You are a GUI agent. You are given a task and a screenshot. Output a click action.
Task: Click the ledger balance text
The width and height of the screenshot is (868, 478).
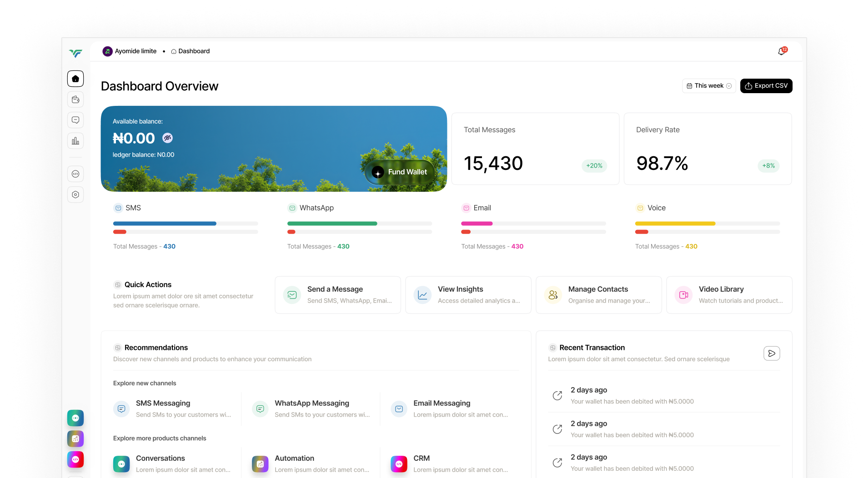point(144,155)
